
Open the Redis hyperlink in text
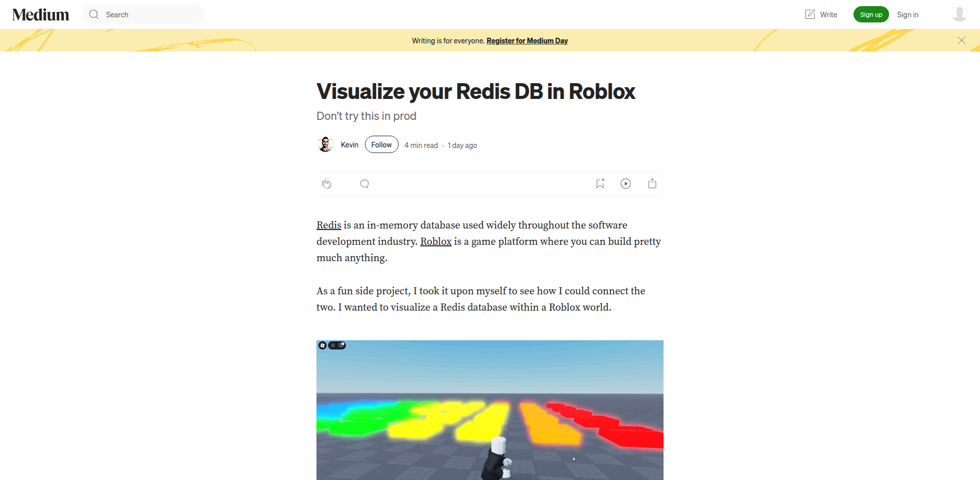coord(329,225)
